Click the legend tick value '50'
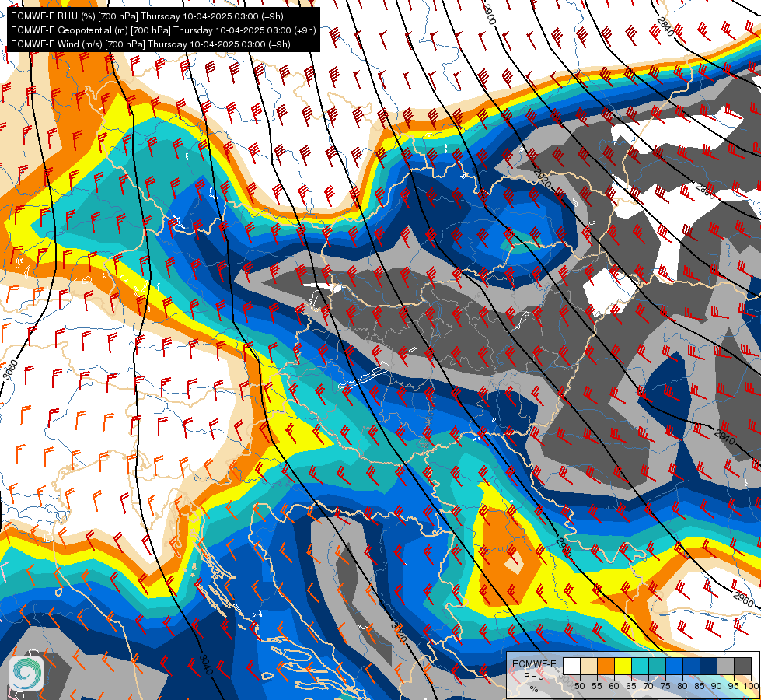Screen dimensions: 761x700 (579, 686)
